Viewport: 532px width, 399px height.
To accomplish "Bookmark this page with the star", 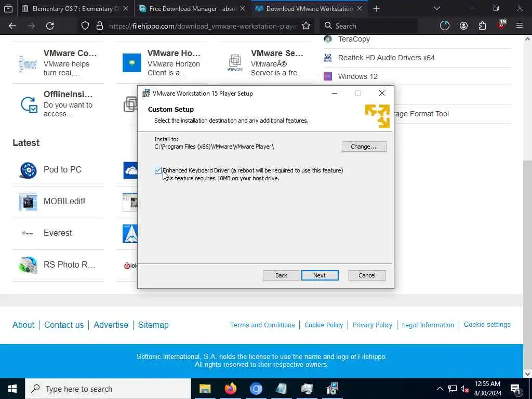I will point(306,26).
